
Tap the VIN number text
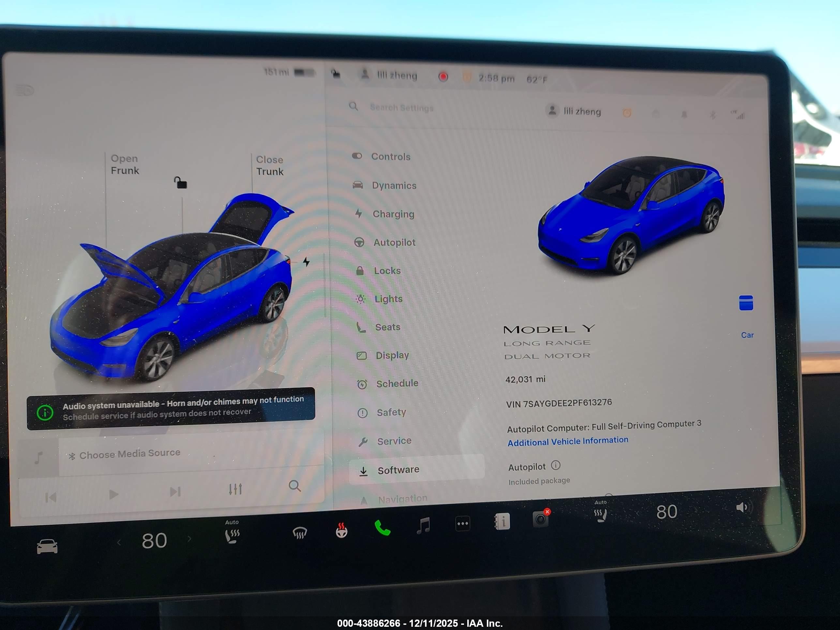(559, 403)
